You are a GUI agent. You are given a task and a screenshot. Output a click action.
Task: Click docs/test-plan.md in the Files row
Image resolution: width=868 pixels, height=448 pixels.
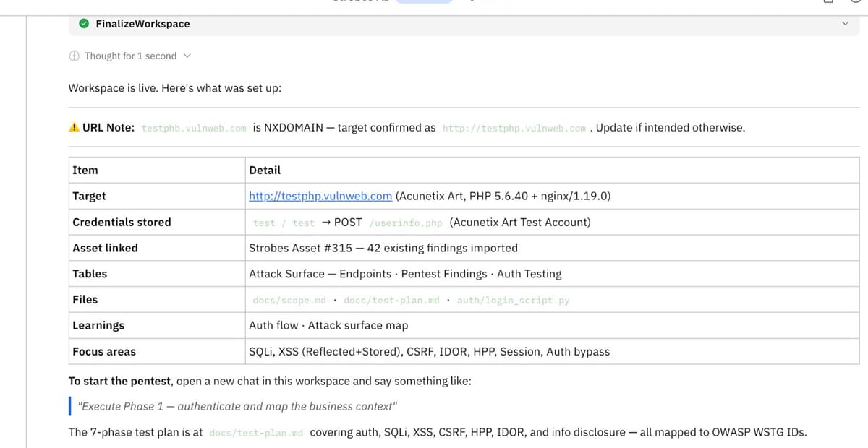[391, 300]
